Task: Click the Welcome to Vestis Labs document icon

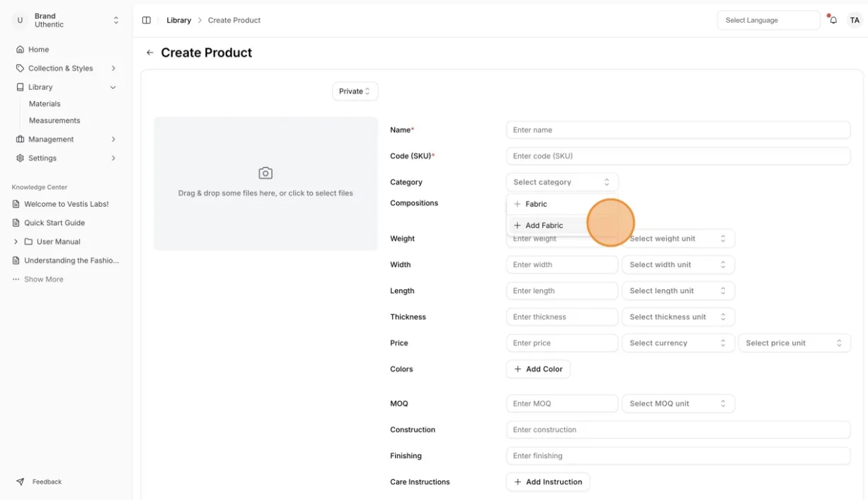Action: click(x=16, y=204)
